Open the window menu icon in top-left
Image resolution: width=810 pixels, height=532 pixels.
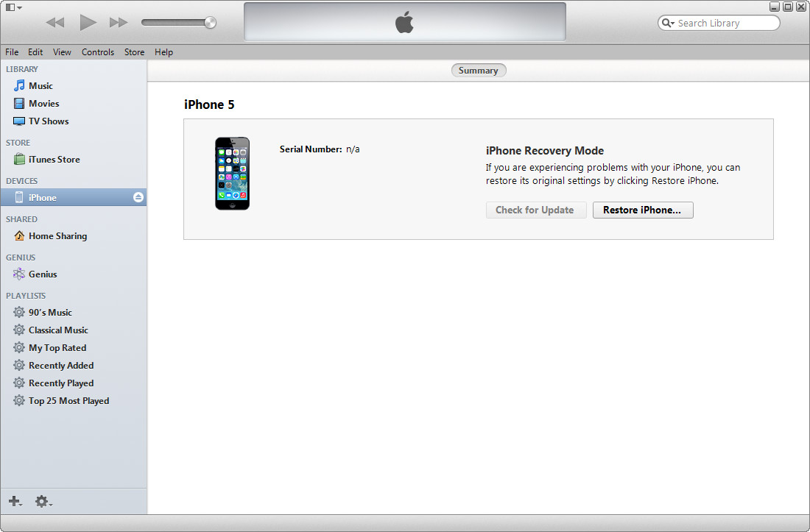click(13, 7)
